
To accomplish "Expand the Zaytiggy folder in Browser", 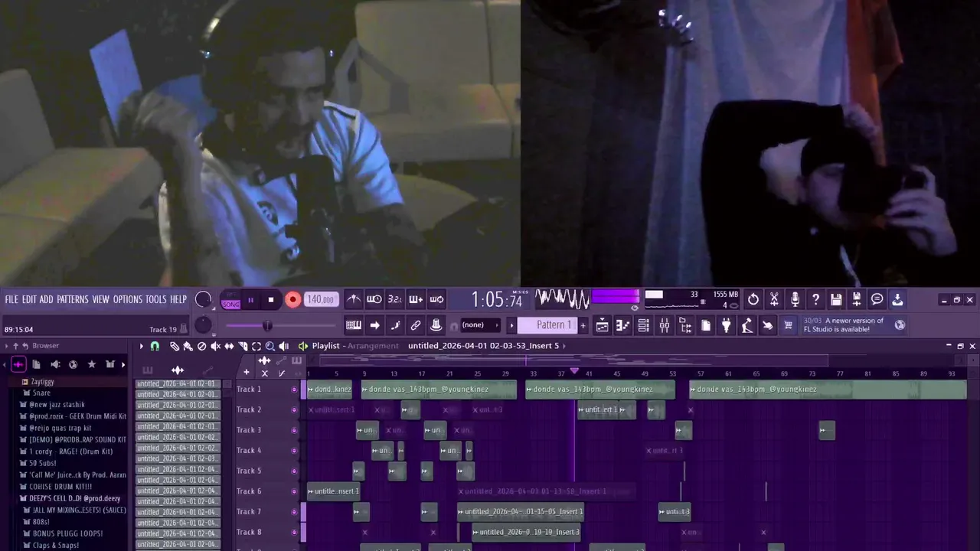I will (42, 381).
